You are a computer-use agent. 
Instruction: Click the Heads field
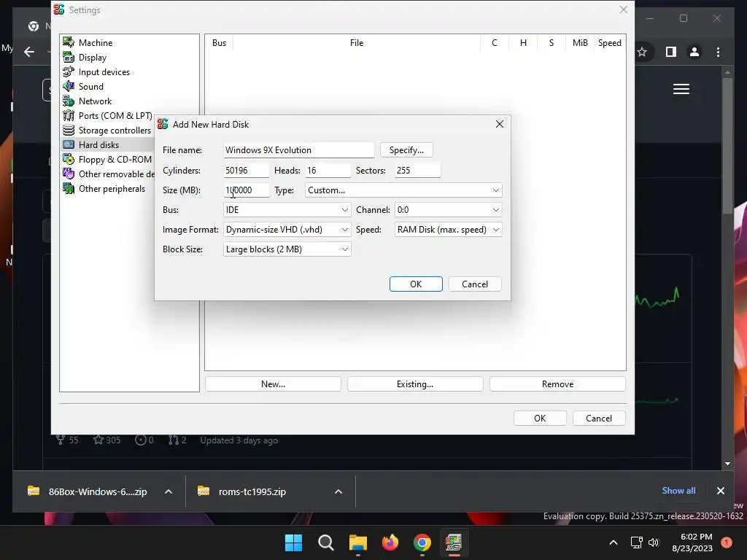pyautogui.click(x=328, y=171)
